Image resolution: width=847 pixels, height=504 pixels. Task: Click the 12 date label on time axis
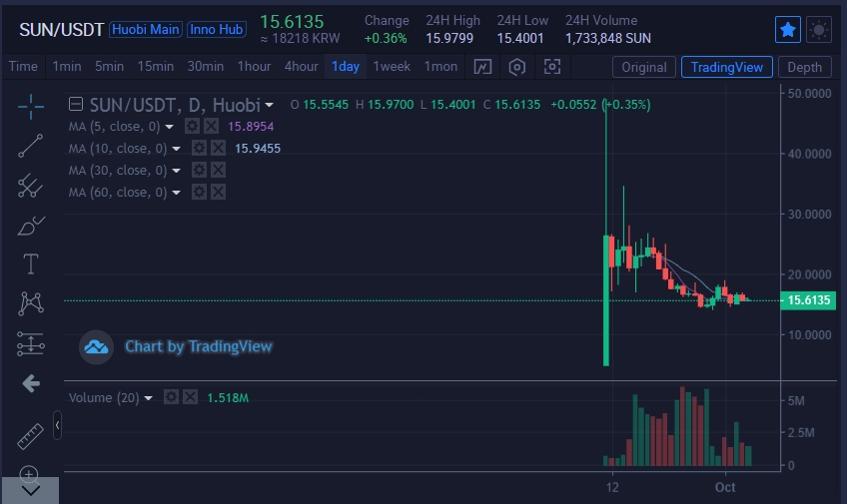click(x=612, y=487)
